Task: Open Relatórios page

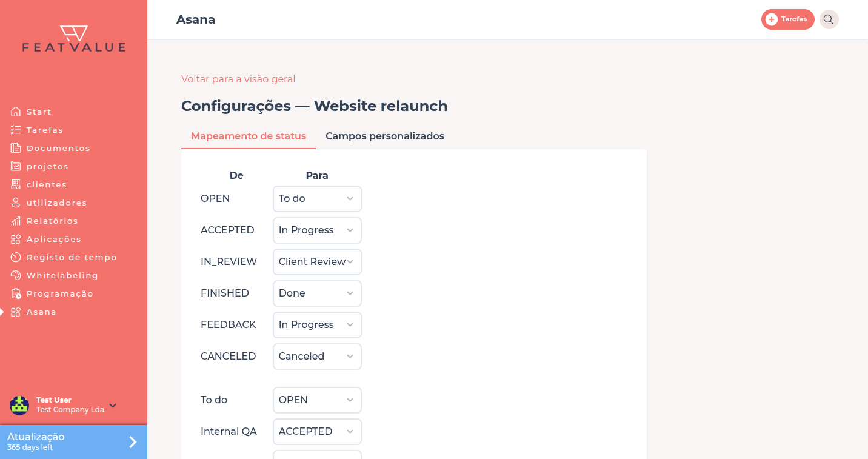Action: click(52, 221)
